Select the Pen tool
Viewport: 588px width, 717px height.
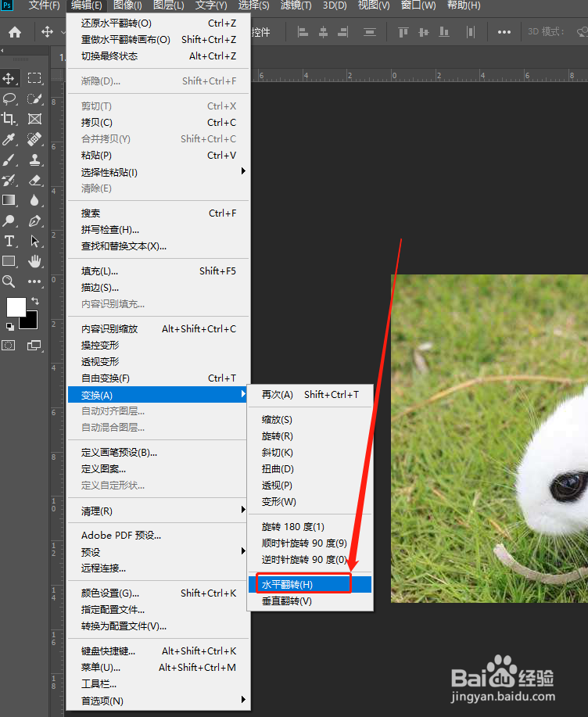point(34,220)
